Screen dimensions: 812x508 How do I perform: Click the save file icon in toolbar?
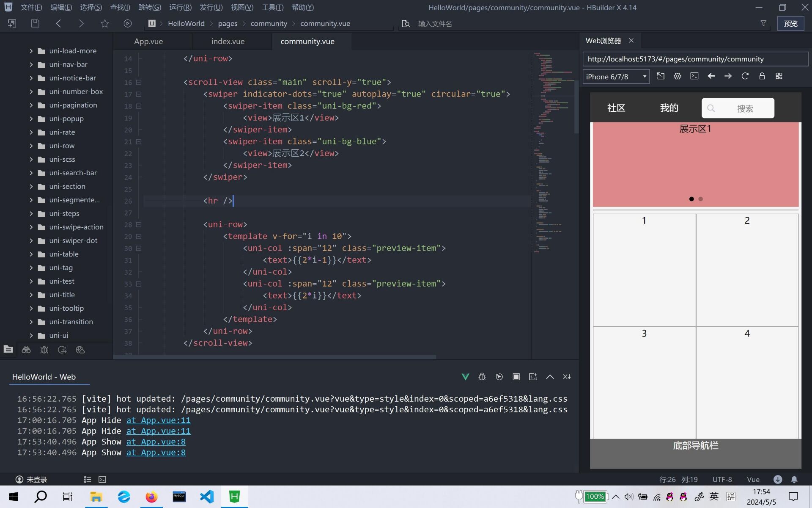(x=35, y=24)
